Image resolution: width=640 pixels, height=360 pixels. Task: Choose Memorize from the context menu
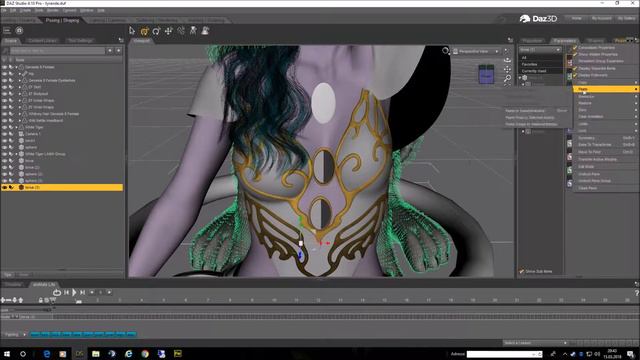click(x=606, y=96)
